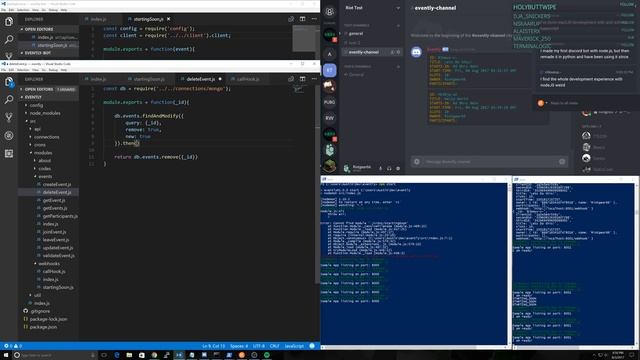Viewport: 640px width, 360px height.
Task: Click upload plus button in Discord message box
Action: [417, 162]
